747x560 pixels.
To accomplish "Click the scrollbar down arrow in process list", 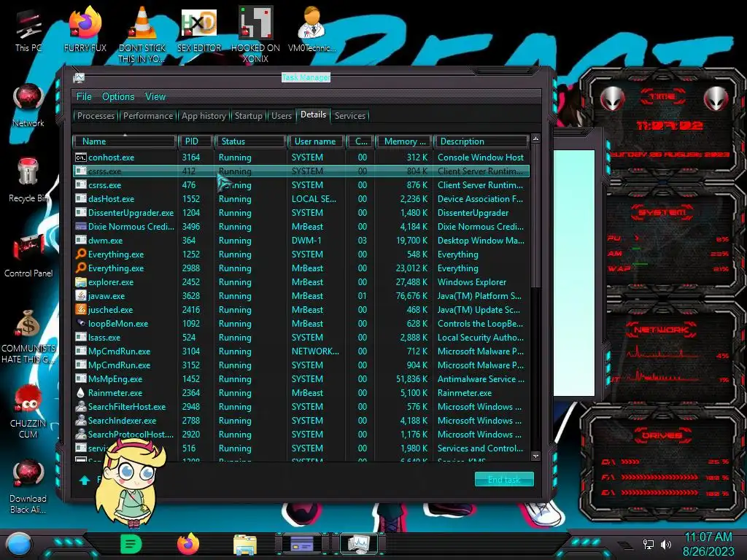I will (x=535, y=456).
